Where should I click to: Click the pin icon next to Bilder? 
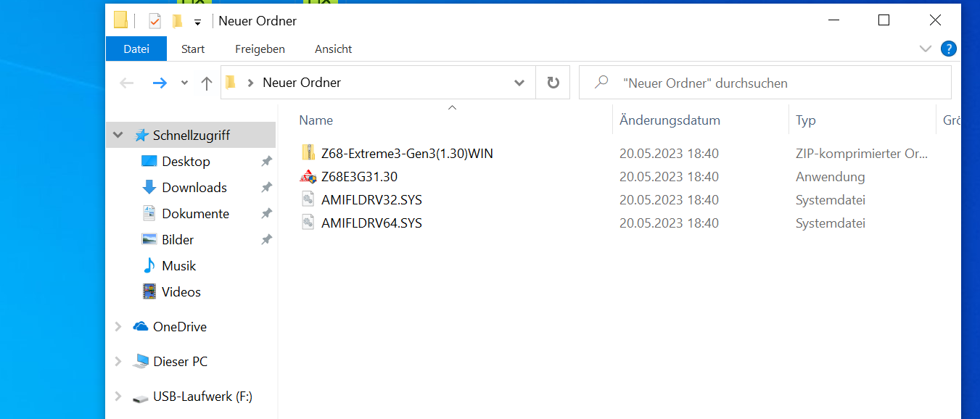(266, 240)
